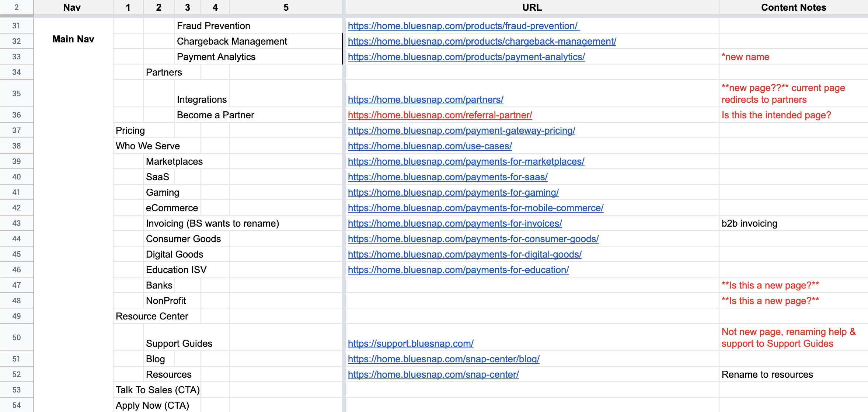Open the payments-for-education URL link
This screenshot has width=868, height=412.
pos(458,270)
